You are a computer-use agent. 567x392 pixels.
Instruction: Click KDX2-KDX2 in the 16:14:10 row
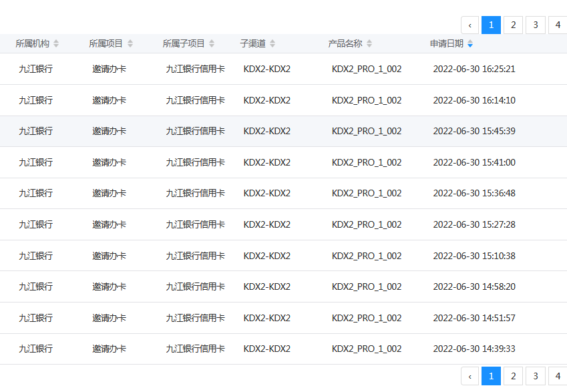point(267,100)
